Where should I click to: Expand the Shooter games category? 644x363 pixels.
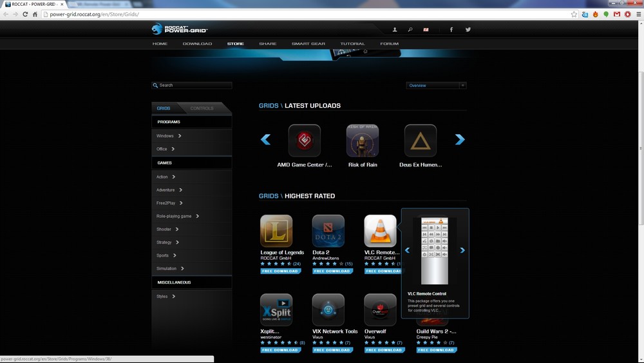(167, 229)
